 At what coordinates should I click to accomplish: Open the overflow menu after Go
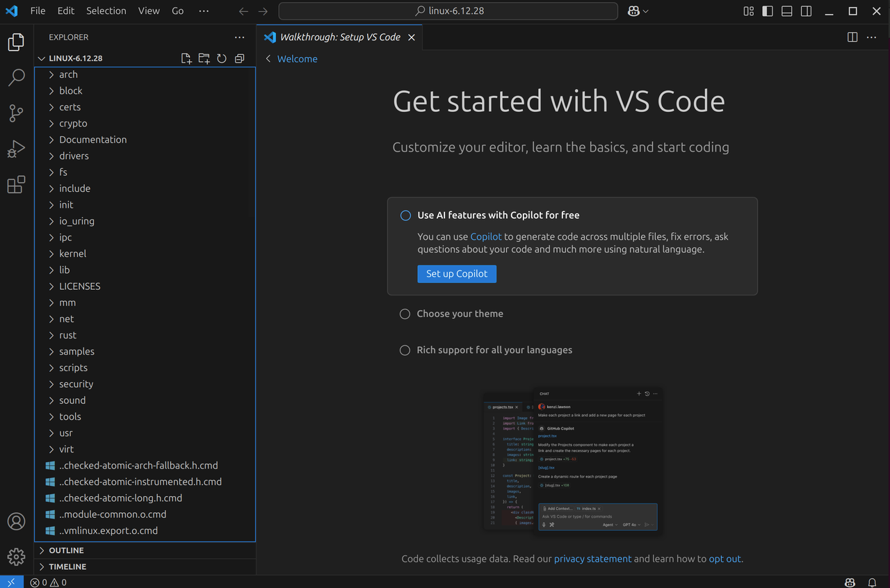point(203,11)
